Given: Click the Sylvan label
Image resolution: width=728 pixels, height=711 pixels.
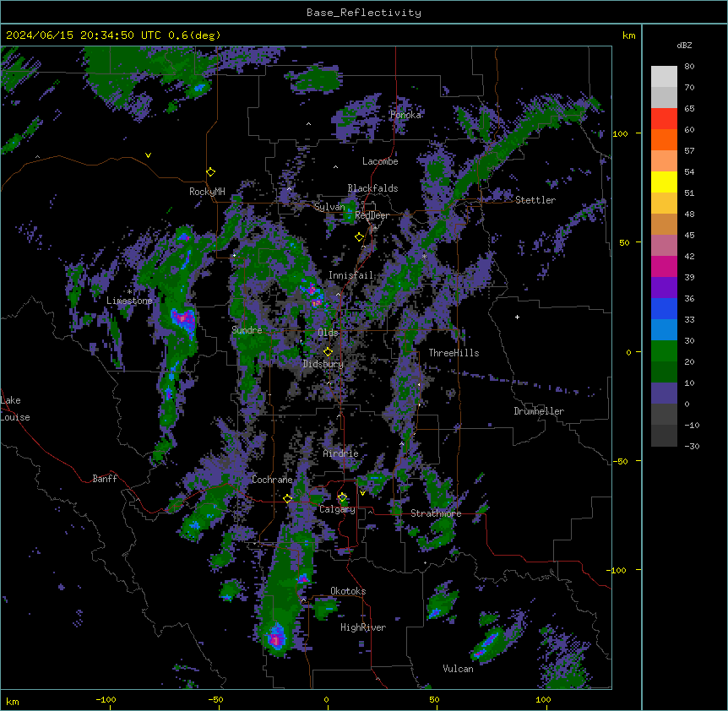Looking at the screenshot, I should [x=329, y=207].
